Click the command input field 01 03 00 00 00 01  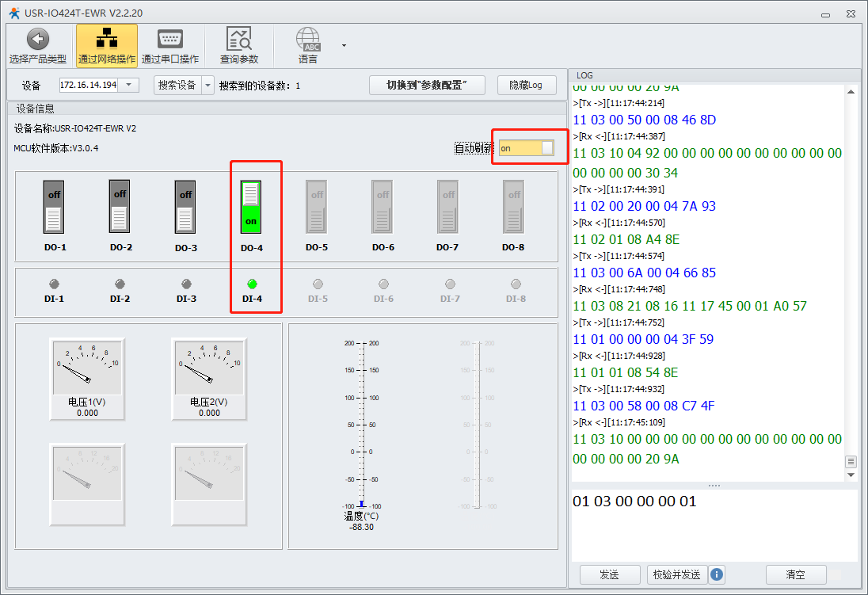tap(714, 525)
